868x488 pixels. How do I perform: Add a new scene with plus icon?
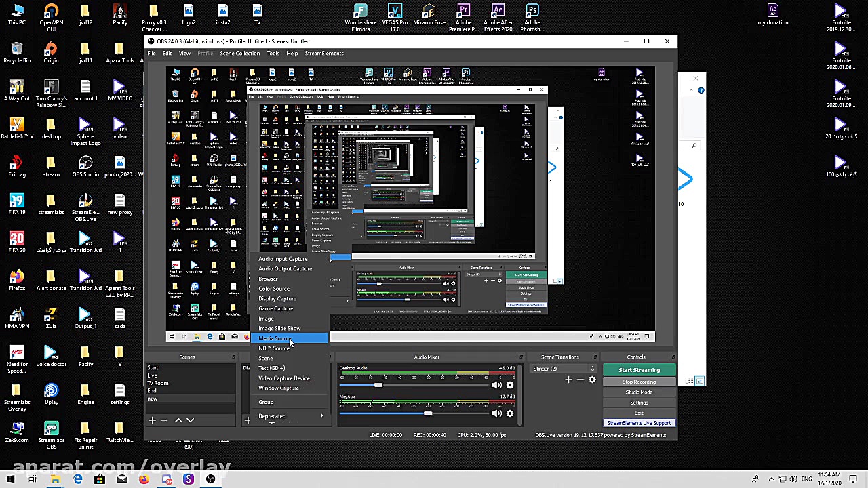click(x=152, y=420)
